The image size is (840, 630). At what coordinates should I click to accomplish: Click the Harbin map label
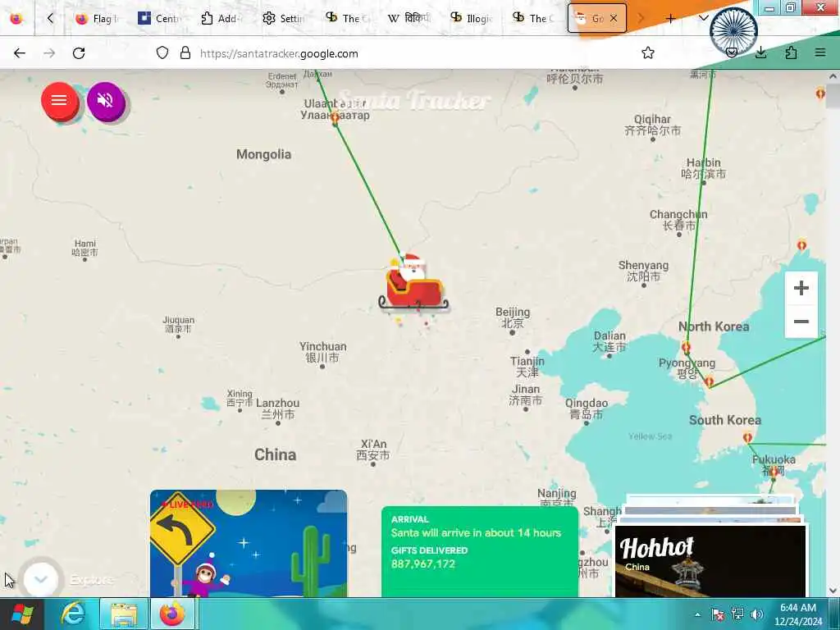[703, 167]
